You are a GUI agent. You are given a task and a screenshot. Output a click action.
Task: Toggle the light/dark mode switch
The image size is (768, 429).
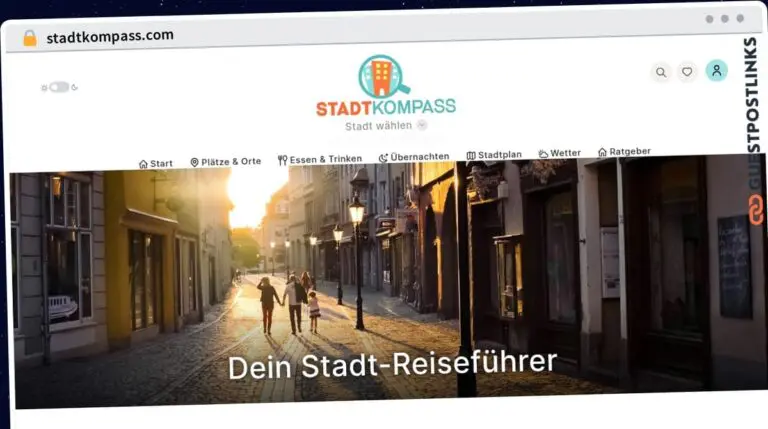[x=59, y=87]
